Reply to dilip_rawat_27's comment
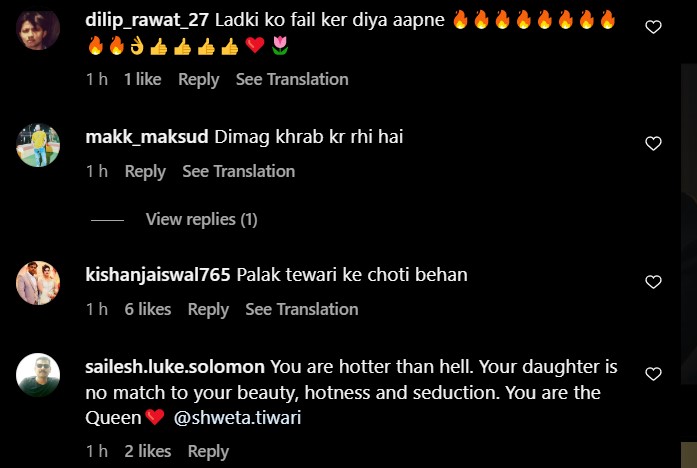Image resolution: width=697 pixels, height=468 pixels. tap(199, 80)
